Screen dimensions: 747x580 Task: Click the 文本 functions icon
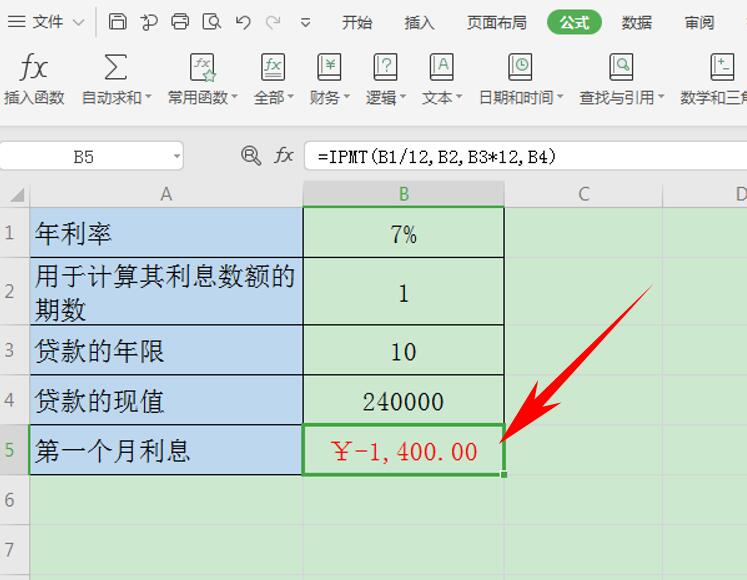pos(441,67)
